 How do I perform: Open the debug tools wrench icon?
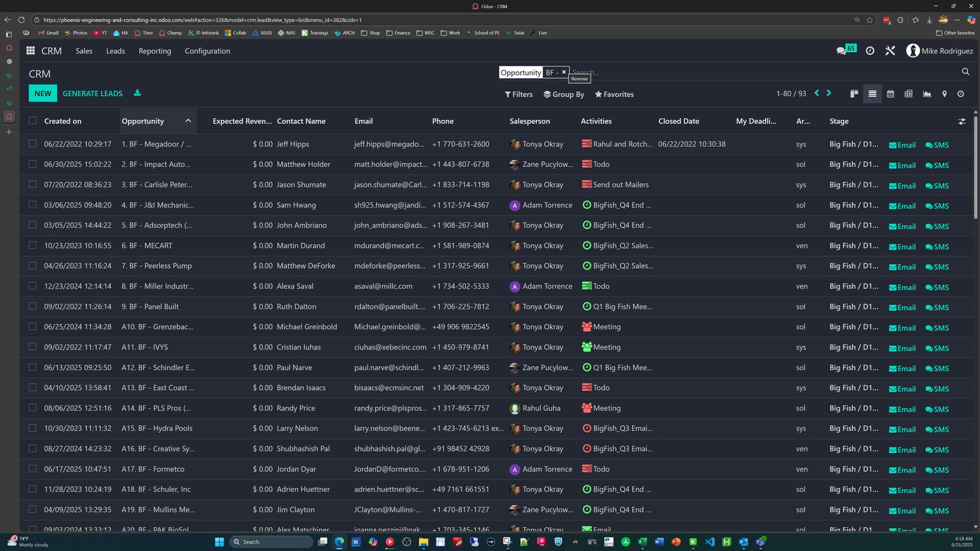click(890, 51)
